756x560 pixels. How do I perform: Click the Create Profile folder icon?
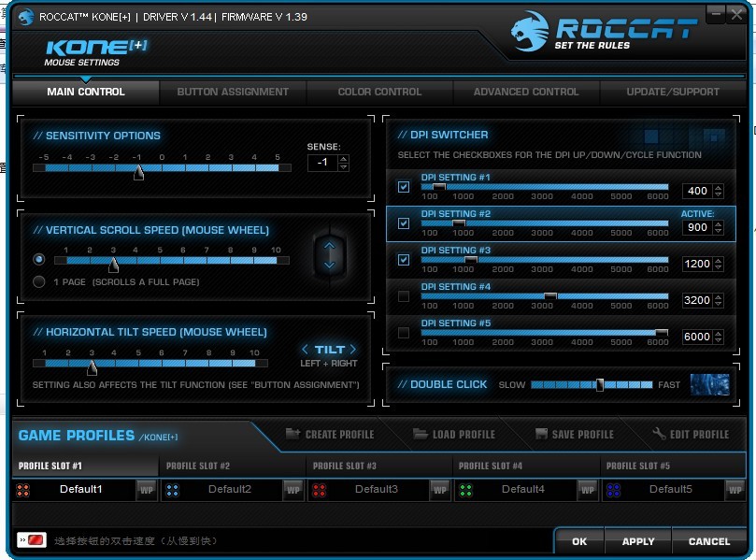click(x=292, y=434)
